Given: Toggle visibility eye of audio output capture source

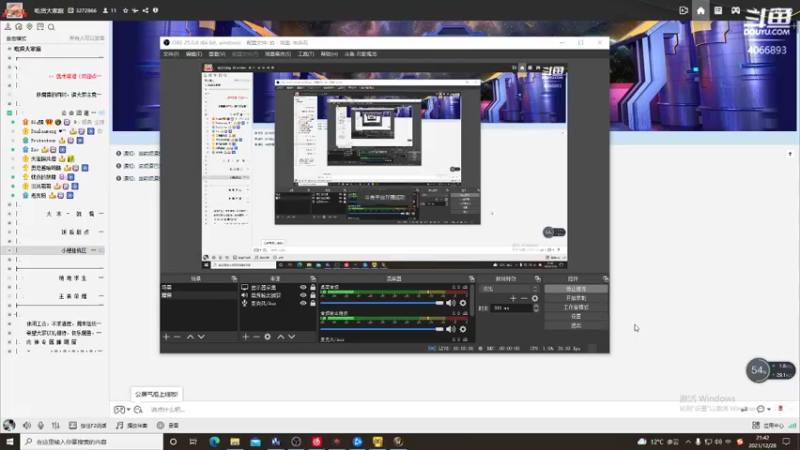Looking at the screenshot, I should tap(303, 295).
